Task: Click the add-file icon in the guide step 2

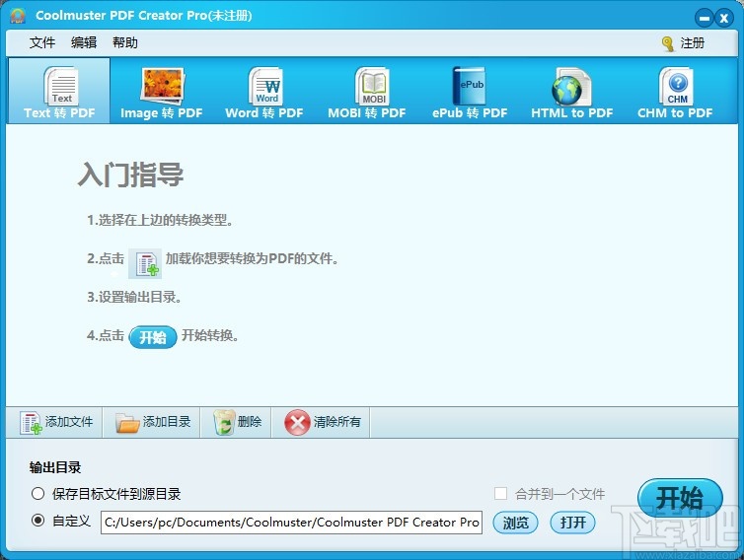Action: (145, 263)
